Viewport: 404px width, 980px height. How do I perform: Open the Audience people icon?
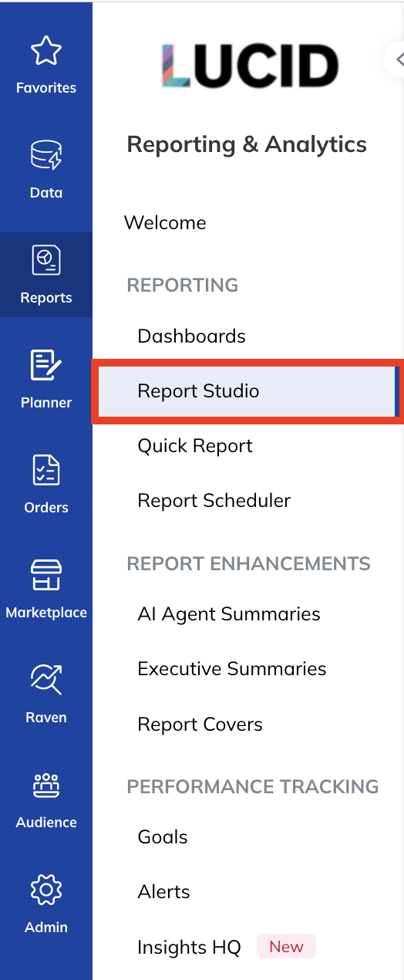(x=45, y=785)
